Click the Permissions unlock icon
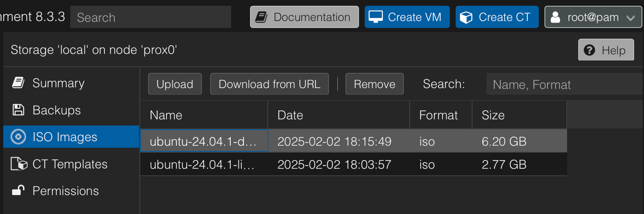Viewport: 644px width, 214px height. [x=18, y=191]
